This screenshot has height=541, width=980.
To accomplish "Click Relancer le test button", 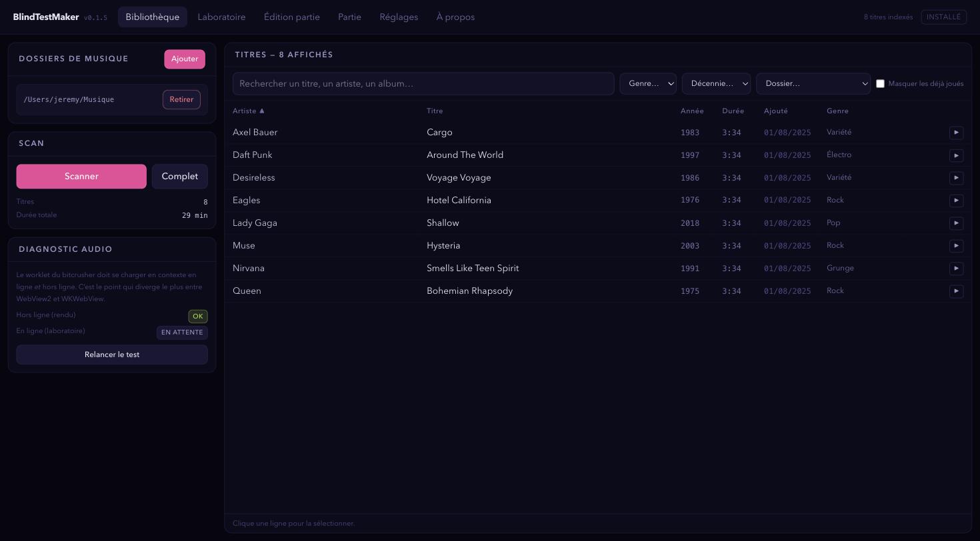I will [x=112, y=354].
